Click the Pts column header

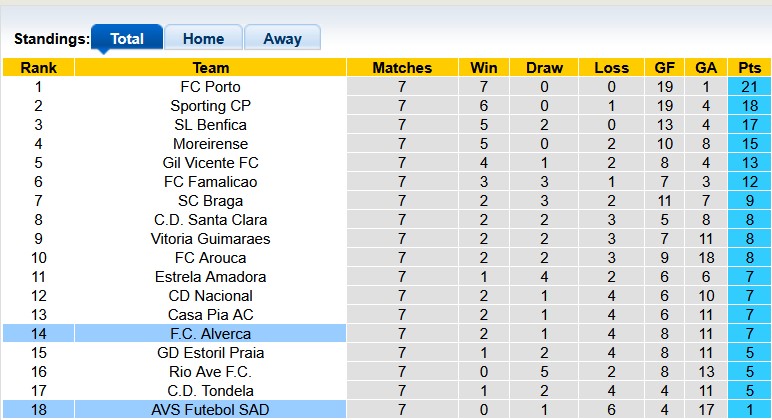tap(750, 68)
